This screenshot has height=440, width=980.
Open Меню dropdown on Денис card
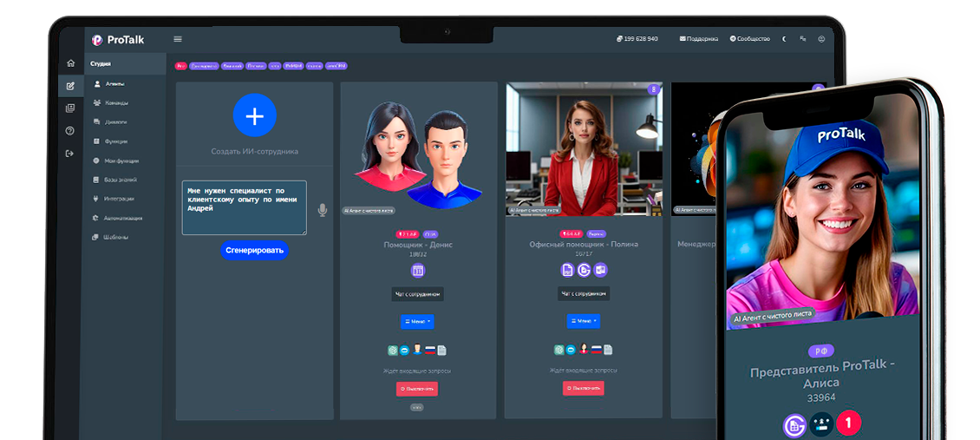tap(417, 321)
